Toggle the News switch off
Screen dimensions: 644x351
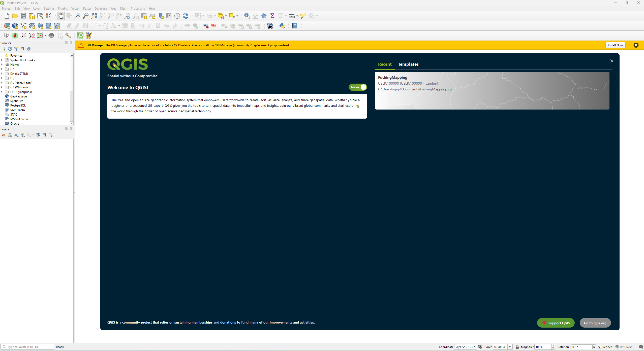click(x=358, y=87)
